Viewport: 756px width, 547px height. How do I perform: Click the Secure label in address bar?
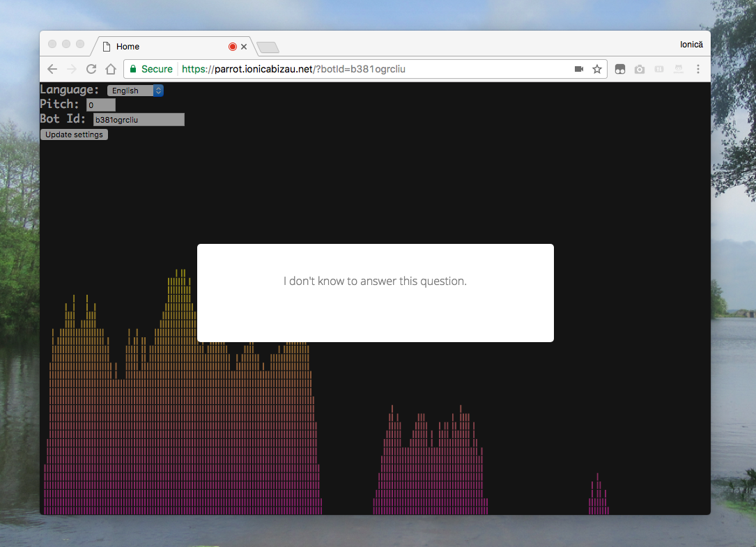point(157,69)
